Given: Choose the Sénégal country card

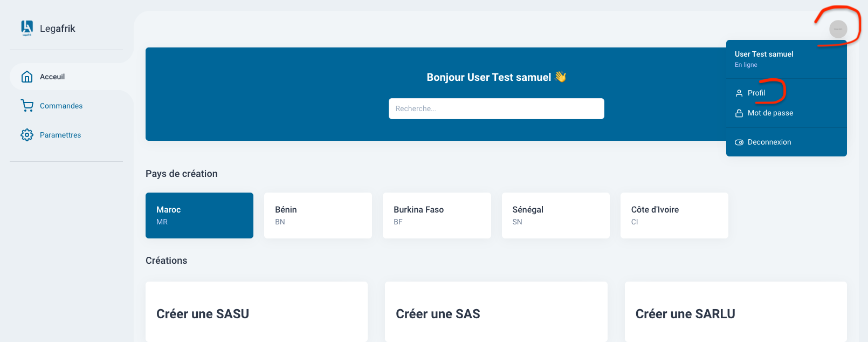Looking at the screenshot, I should click(x=555, y=215).
